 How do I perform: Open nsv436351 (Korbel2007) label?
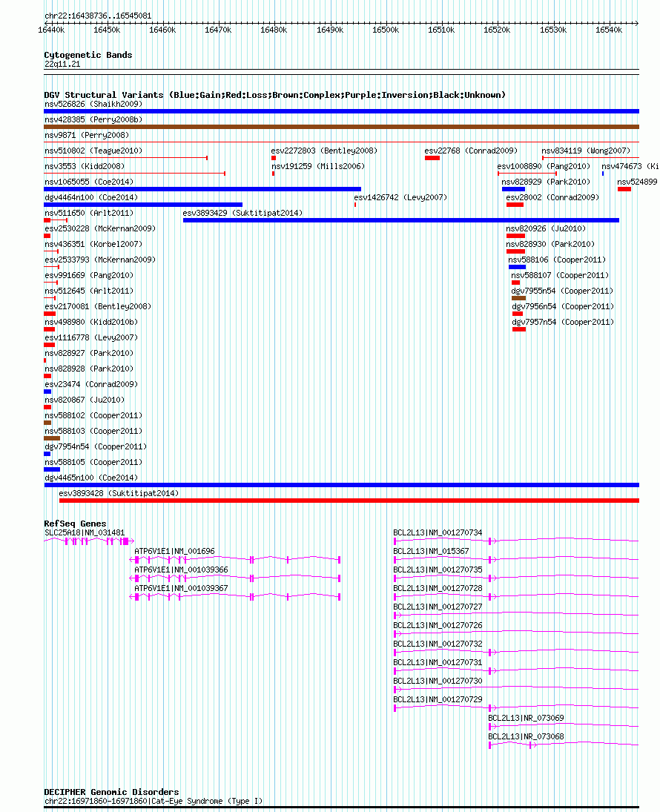tap(93, 244)
